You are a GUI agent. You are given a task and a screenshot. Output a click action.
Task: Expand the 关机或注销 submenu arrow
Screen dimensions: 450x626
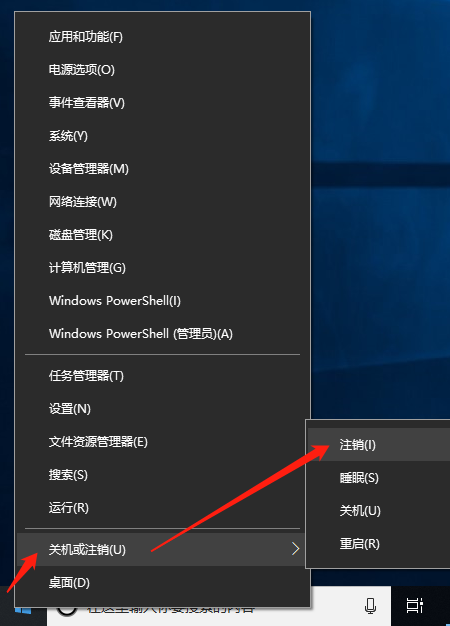click(x=295, y=549)
